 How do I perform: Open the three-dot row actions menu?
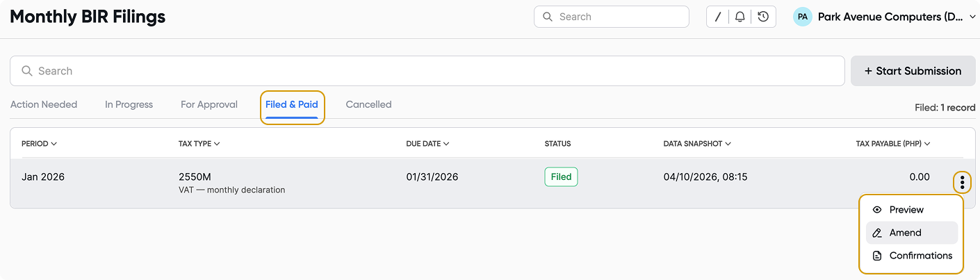[x=962, y=182]
